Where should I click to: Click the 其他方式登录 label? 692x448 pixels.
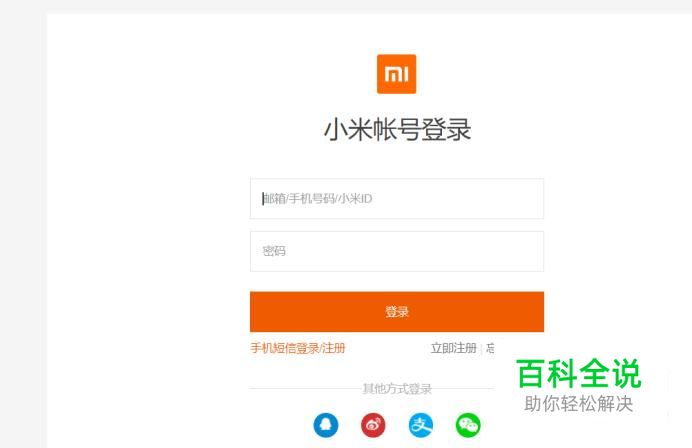397,389
